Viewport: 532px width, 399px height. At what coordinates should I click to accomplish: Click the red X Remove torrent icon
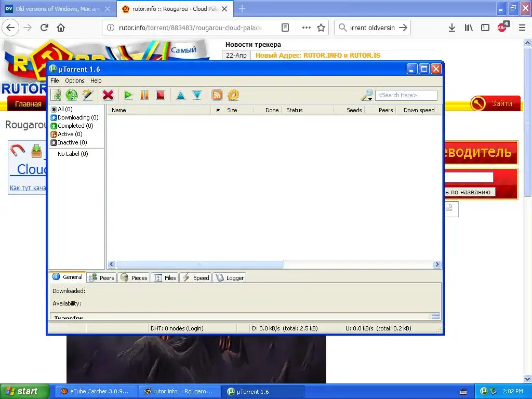(x=108, y=95)
